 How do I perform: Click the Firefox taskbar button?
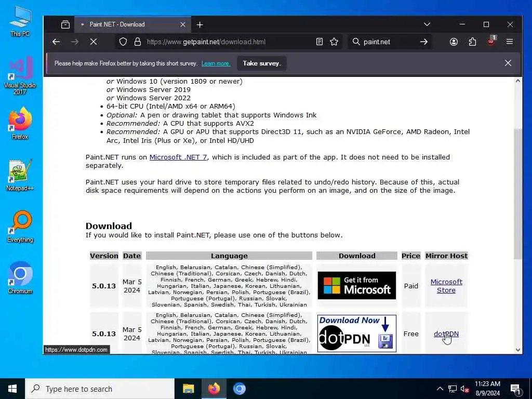click(214, 389)
